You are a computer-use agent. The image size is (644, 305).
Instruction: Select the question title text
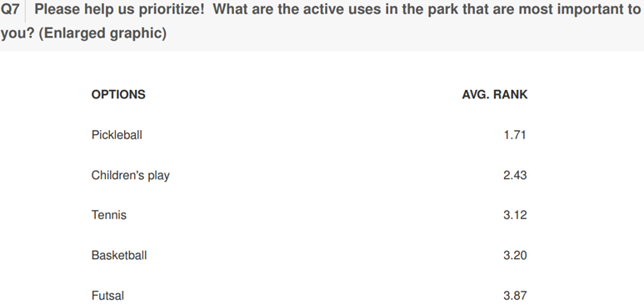click(x=321, y=21)
